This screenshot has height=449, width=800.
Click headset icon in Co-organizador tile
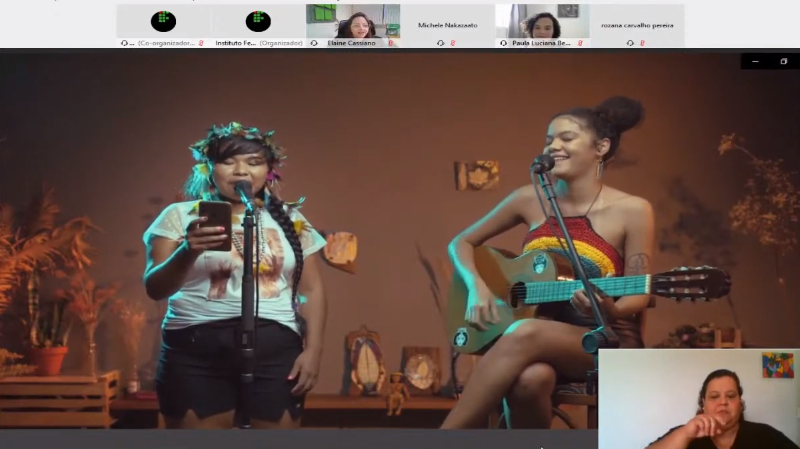point(124,43)
